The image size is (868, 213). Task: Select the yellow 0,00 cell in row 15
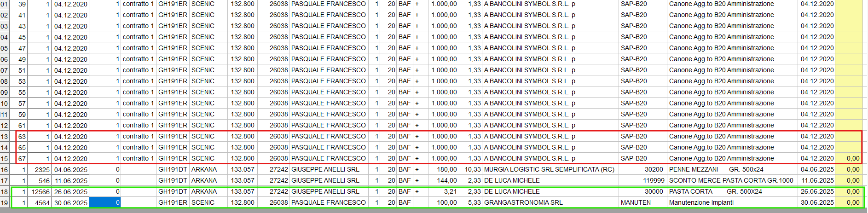(849, 158)
